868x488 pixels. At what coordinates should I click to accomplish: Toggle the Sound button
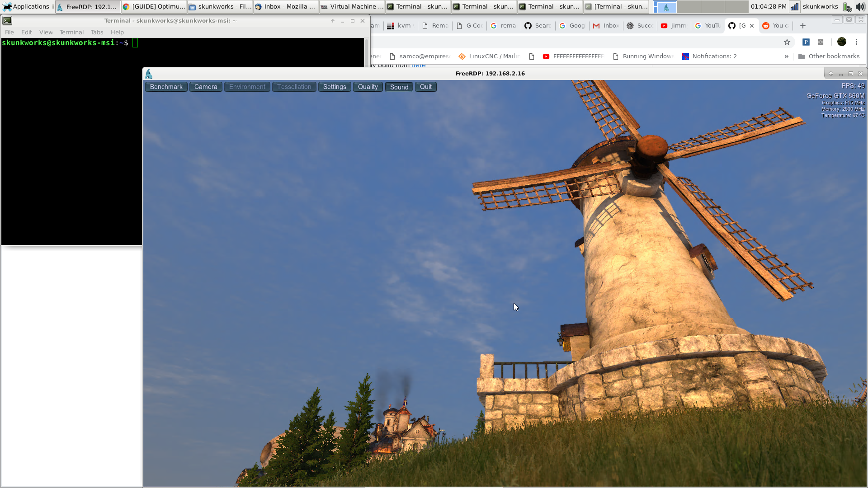pos(399,87)
